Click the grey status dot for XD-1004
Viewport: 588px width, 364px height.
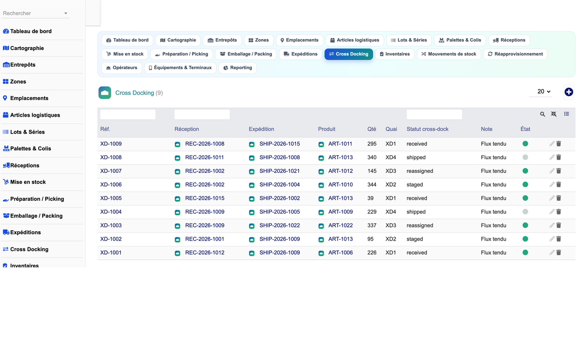525,212
